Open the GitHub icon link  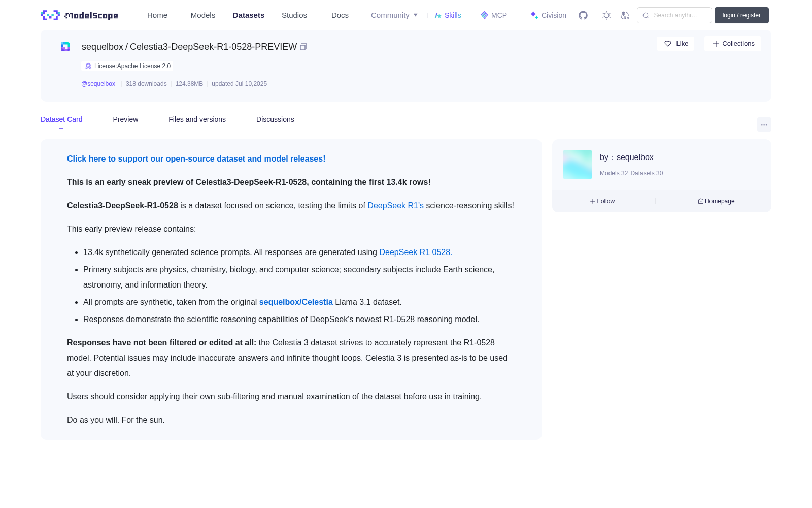tap(583, 15)
